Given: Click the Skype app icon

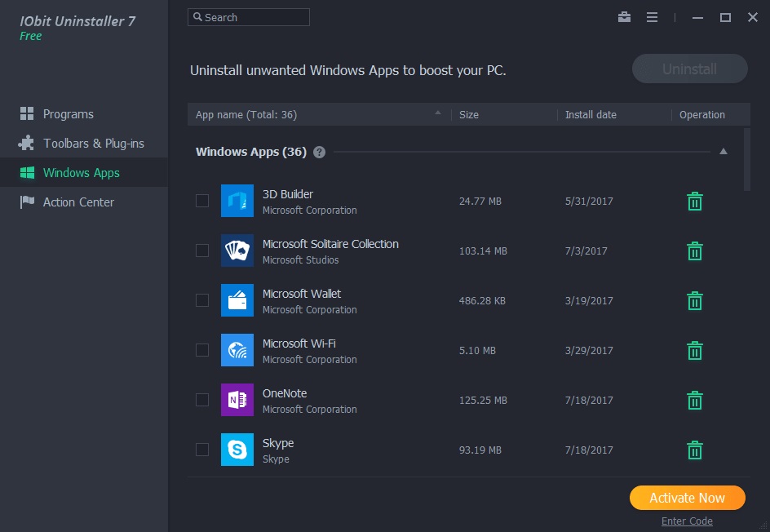Looking at the screenshot, I should pos(237,450).
